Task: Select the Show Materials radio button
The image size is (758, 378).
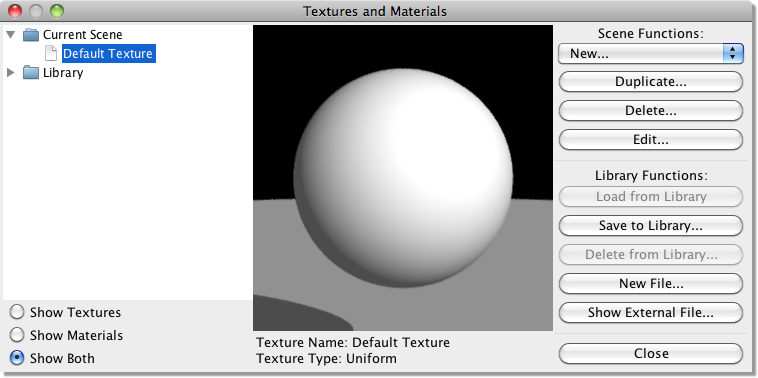Action: pyautogui.click(x=17, y=335)
